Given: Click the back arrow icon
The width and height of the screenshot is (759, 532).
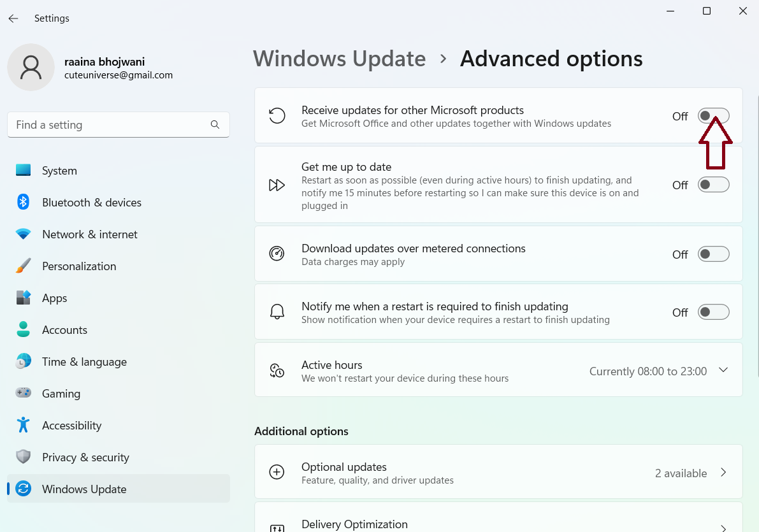Looking at the screenshot, I should click(x=13, y=18).
